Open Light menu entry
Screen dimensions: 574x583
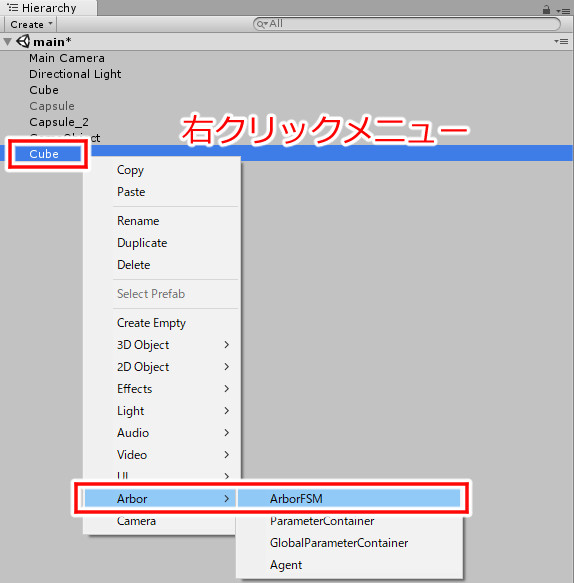click(162, 410)
